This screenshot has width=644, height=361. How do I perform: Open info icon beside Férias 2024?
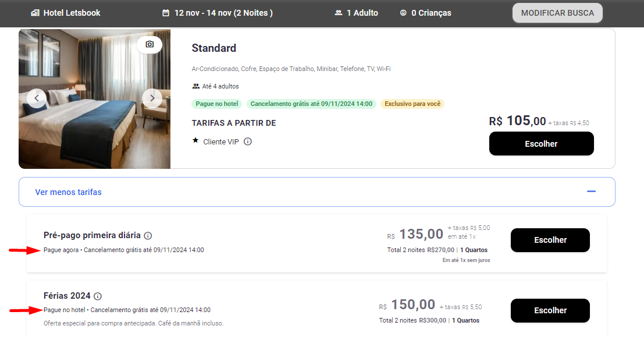(98, 296)
